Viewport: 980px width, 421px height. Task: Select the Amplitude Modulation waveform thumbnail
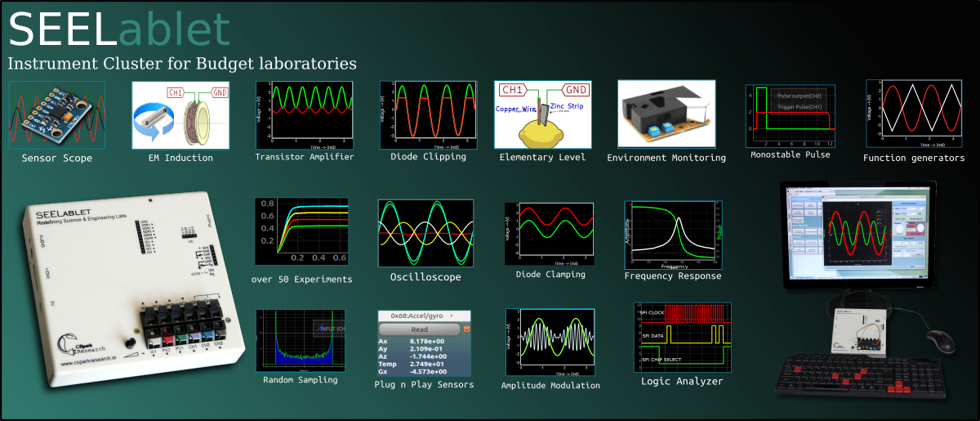[551, 343]
